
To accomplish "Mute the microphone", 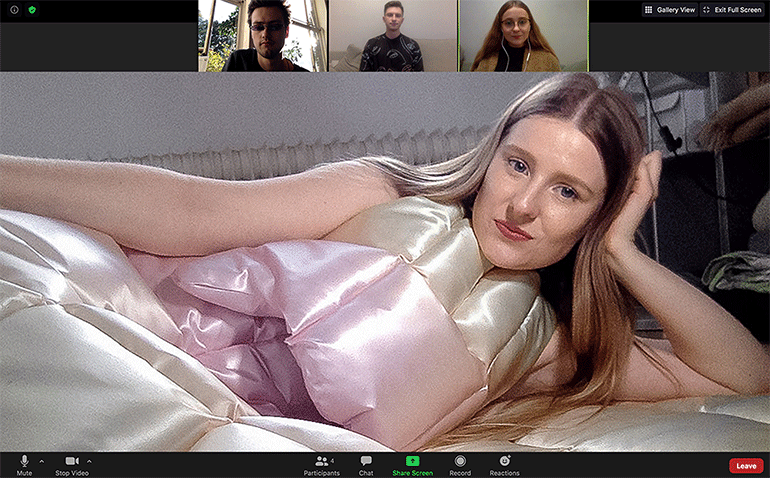I will (x=24, y=463).
